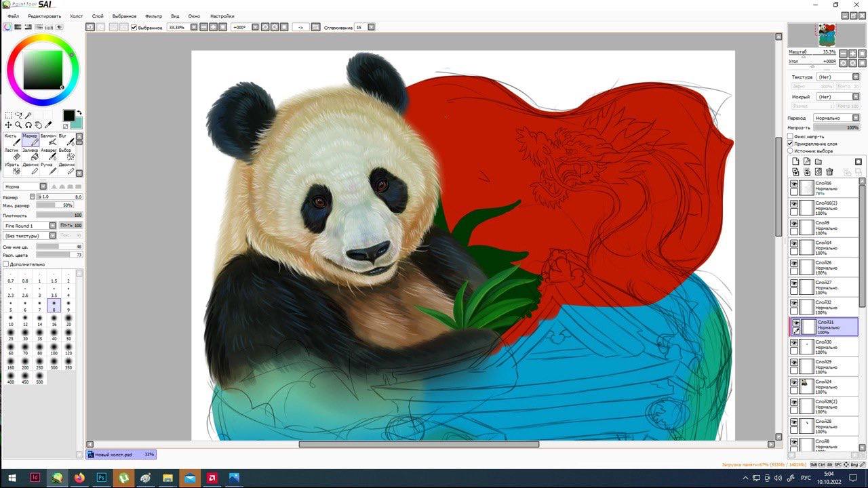Viewport: 868px width, 488px height.
Task: Open the (Без текстуры) brush texture dropdown
Action: (x=30, y=236)
